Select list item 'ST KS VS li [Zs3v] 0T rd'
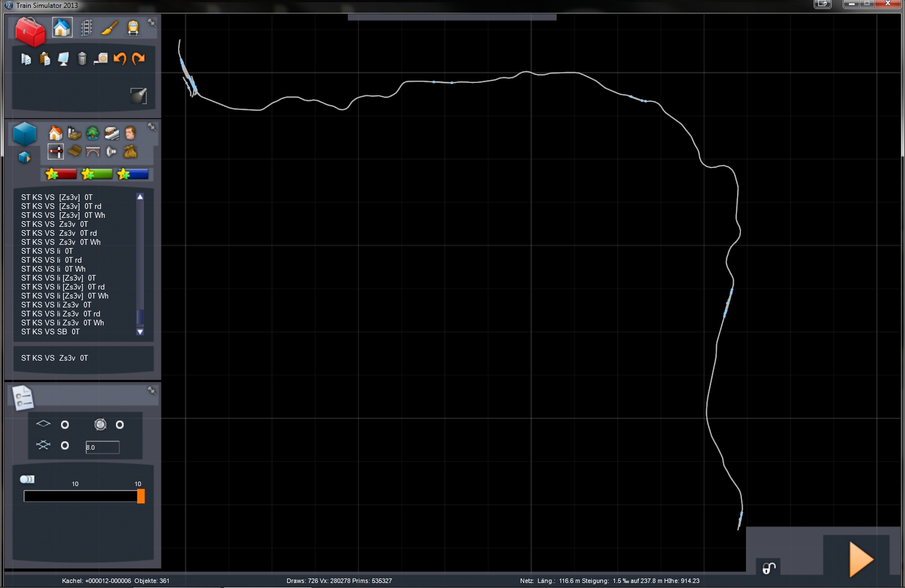Viewport: 905px width, 588px height. 63,287
